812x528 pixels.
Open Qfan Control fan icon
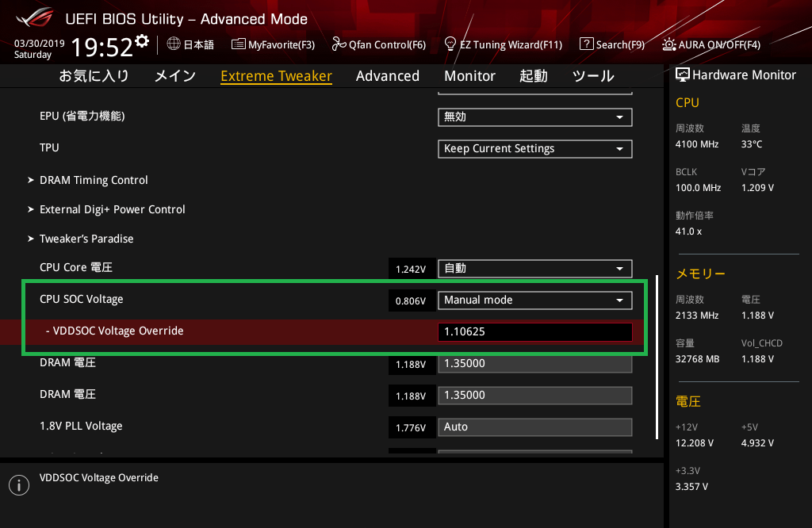coord(339,44)
